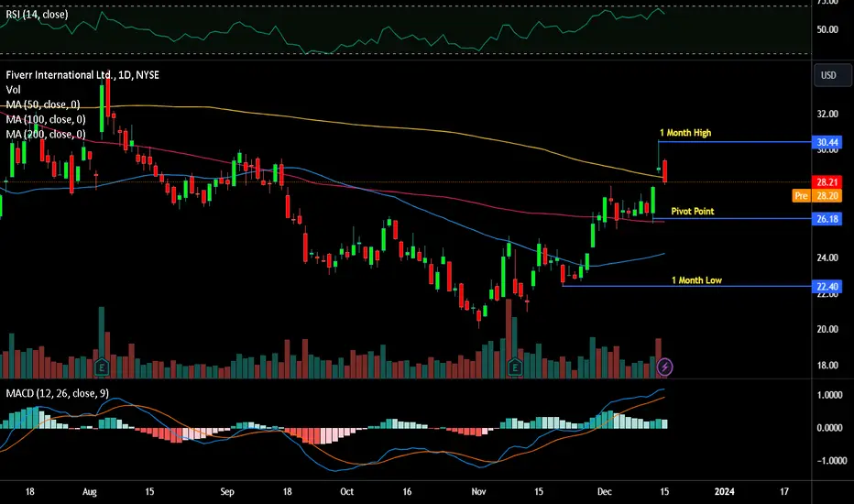Click the 18.00 price axis label

tap(827, 365)
